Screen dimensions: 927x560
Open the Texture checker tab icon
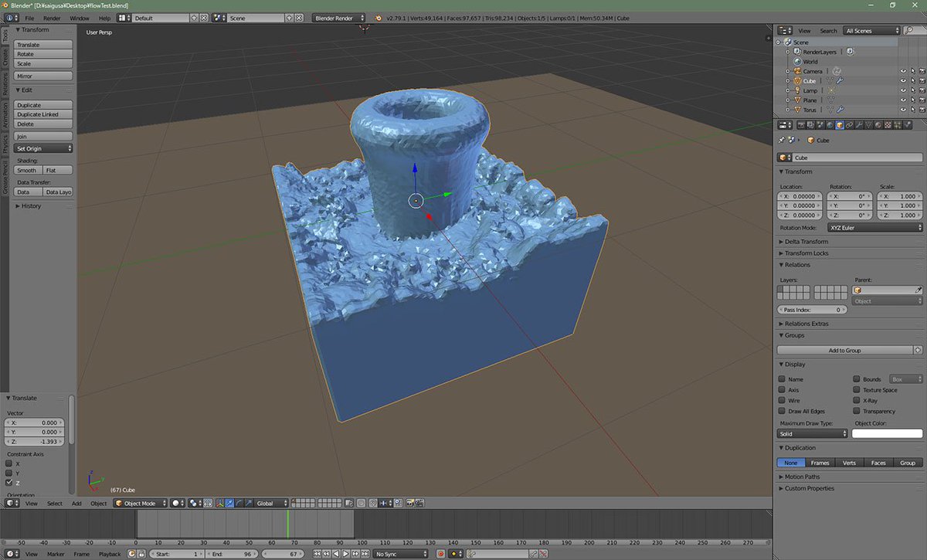pyautogui.click(x=887, y=124)
